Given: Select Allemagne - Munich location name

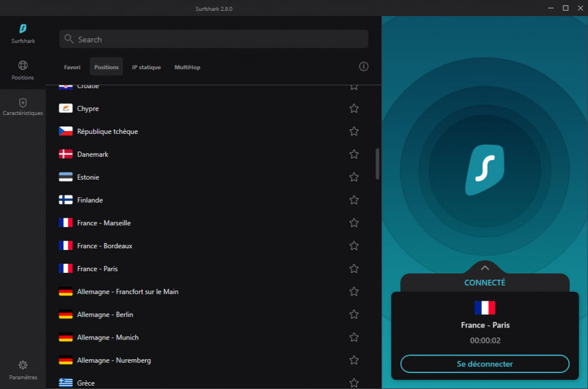Looking at the screenshot, I should coord(107,337).
